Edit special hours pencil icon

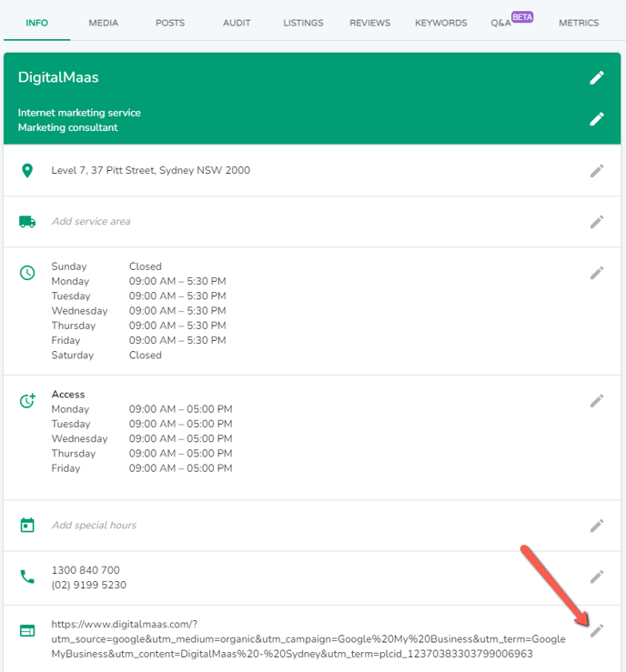click(x=596, y=526)
